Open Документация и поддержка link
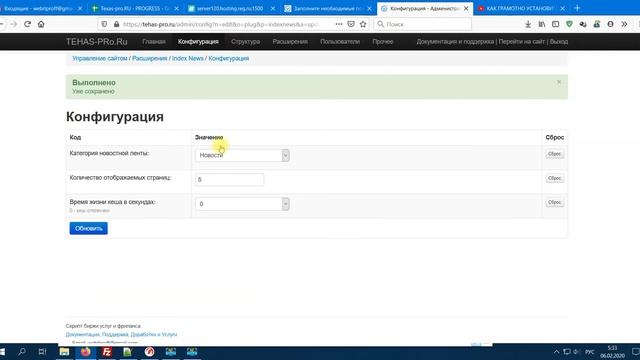This screenshot has width=640, height=360. (x=455, y=42)
